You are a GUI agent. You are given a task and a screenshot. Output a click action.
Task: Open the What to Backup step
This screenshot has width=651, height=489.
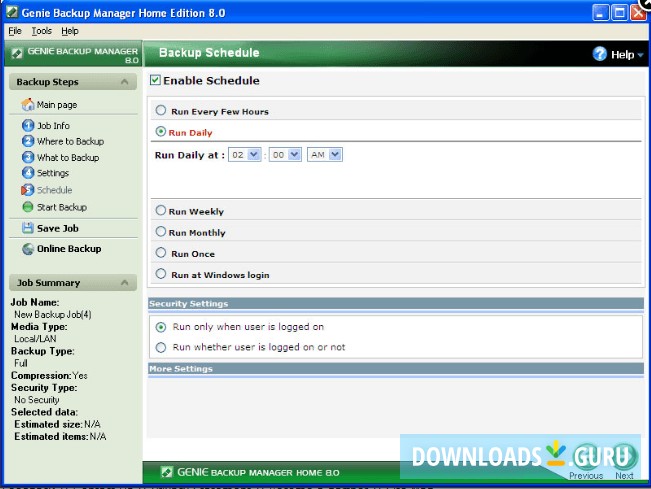click(x=68, y=157)
